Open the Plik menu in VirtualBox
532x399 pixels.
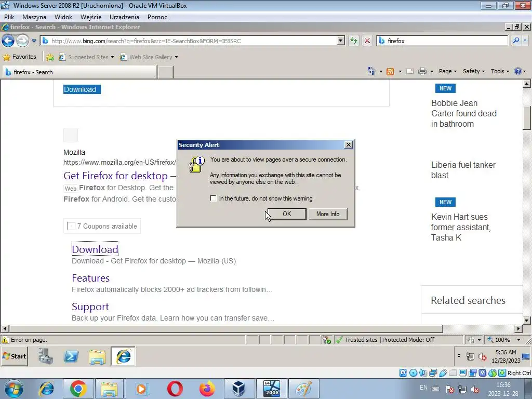(x=9, y=17)
